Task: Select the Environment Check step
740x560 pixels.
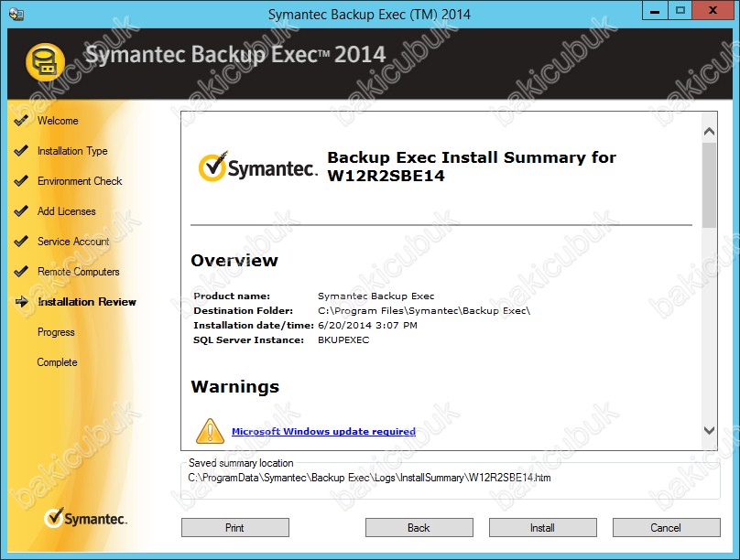Action: 80,181
